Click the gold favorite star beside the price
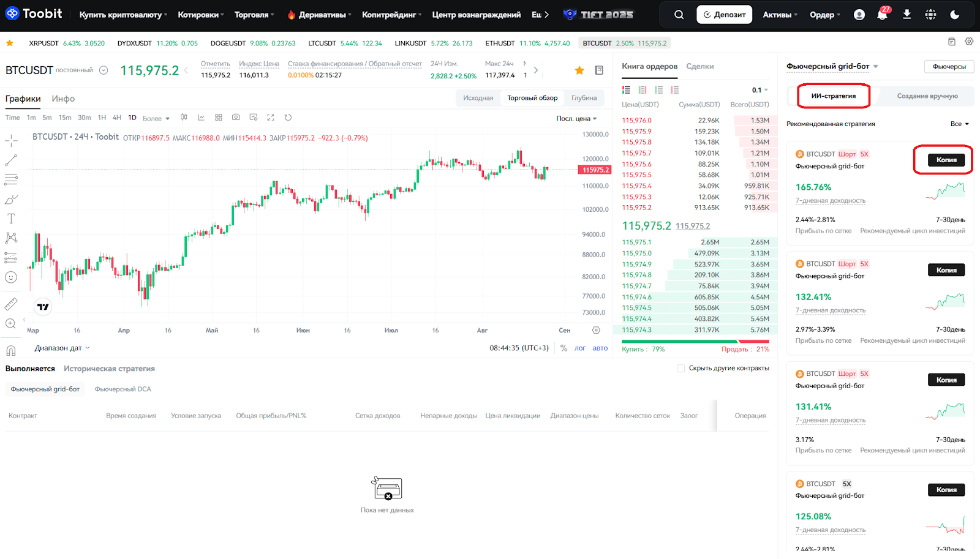 click(x=579, y=70)
